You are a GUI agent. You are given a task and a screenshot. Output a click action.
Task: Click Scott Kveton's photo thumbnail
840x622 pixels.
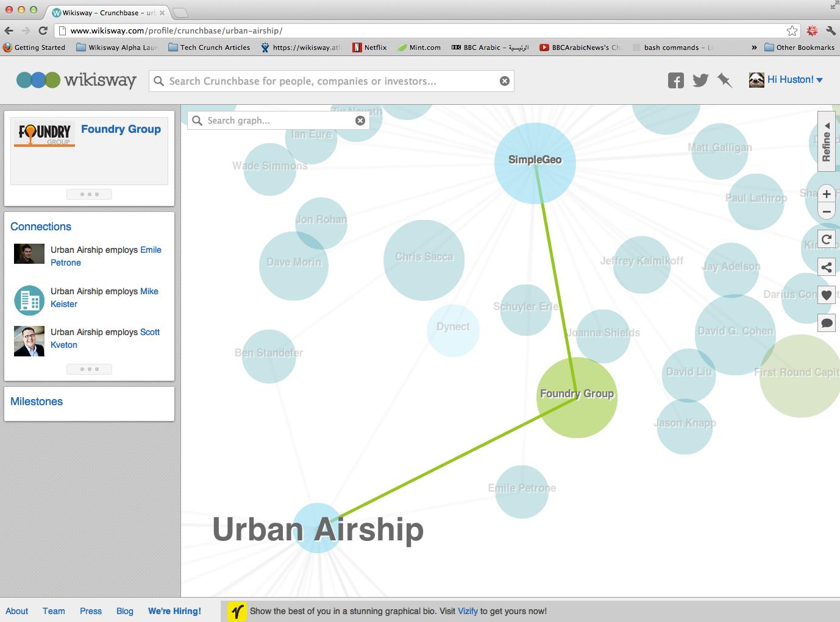29,341
